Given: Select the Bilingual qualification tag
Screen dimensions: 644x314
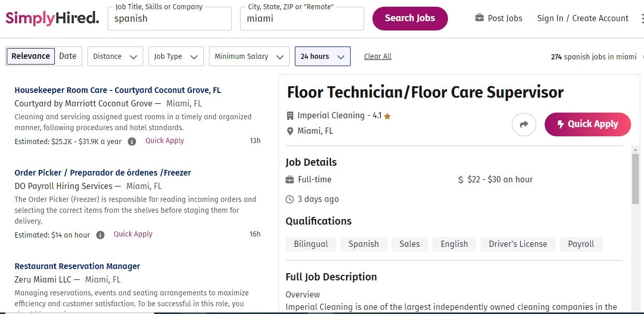Looking at the screenshot, I should (x=310, y=244).
